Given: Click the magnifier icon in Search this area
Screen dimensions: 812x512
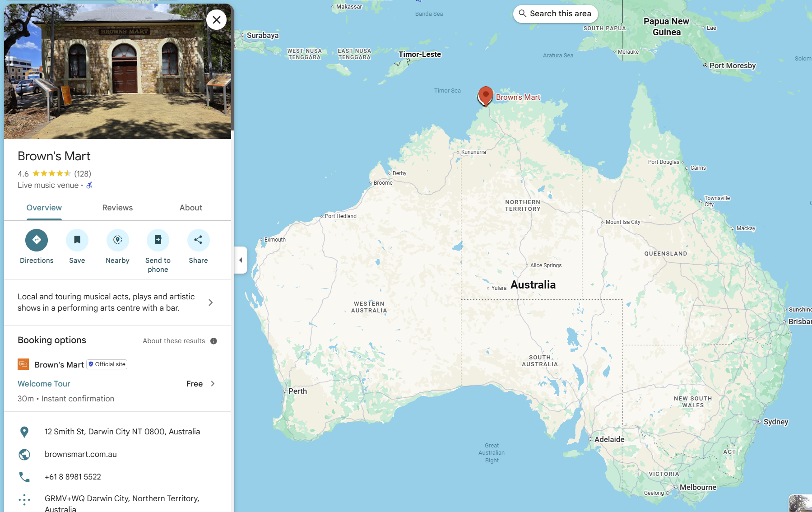Looking at the screenshot, I should [522, 14].
